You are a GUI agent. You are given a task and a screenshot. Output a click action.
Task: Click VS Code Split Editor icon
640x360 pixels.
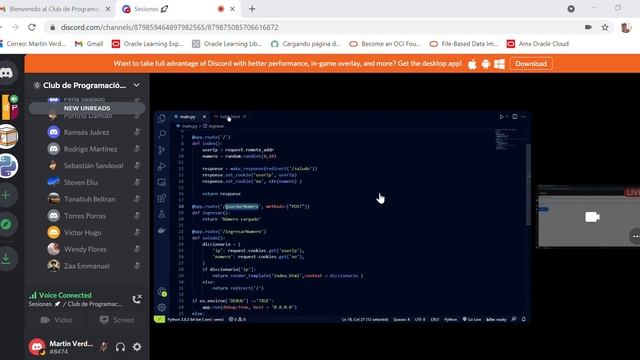click(515, 117)
